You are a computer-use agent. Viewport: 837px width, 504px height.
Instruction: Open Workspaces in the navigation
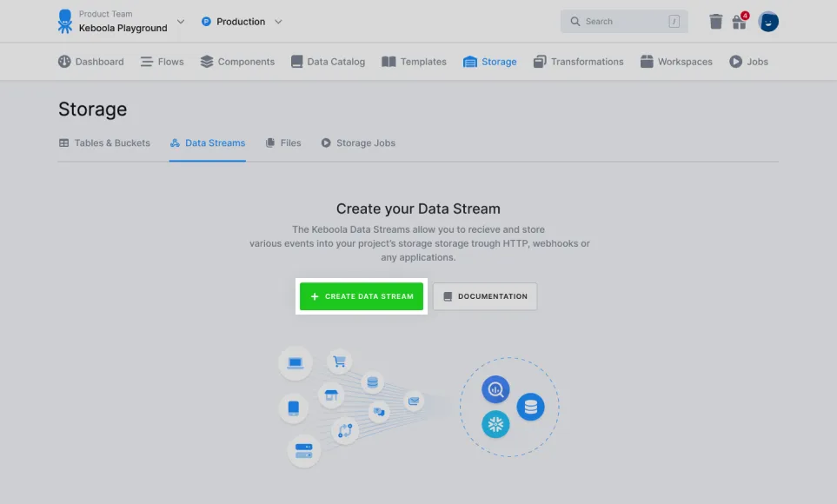tap(676, 62)
